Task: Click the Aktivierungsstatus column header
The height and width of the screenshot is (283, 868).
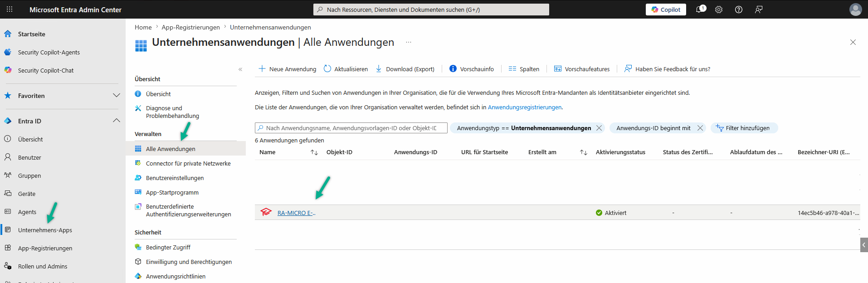Action: 620,152
